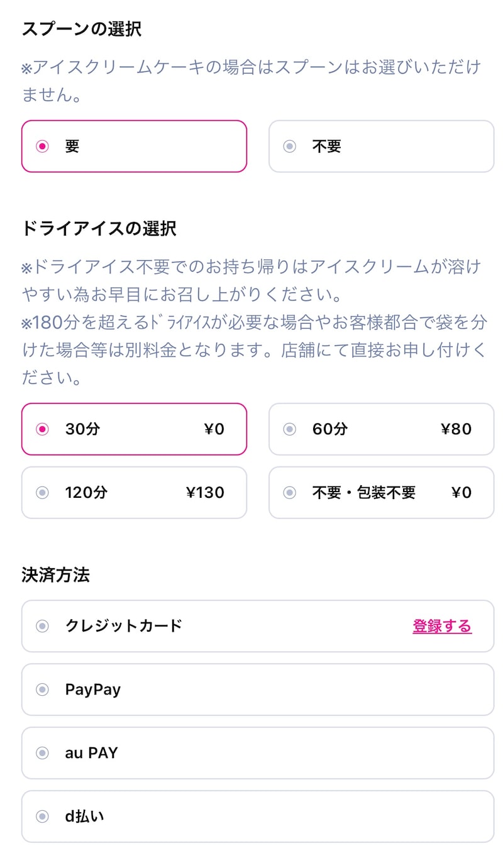Select the 要 spoon option
Viewport: 503px width, 868px height.
tap(134, 146)
